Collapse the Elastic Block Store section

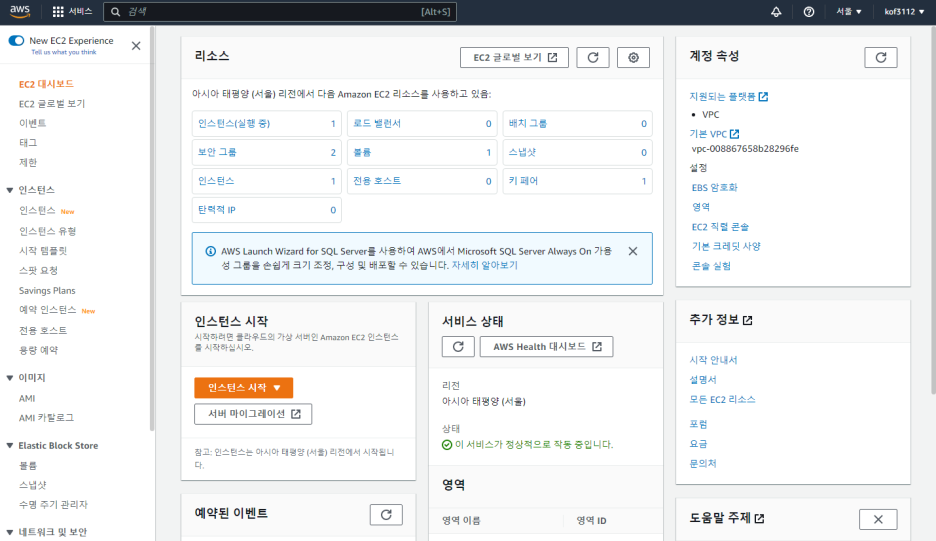point(10,445)
